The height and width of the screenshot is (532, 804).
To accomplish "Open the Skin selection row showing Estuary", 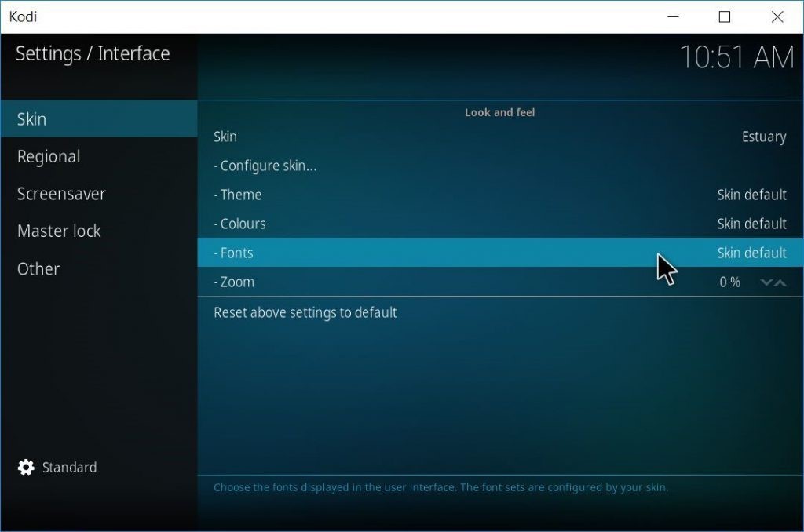I will (x=500, y=137).
